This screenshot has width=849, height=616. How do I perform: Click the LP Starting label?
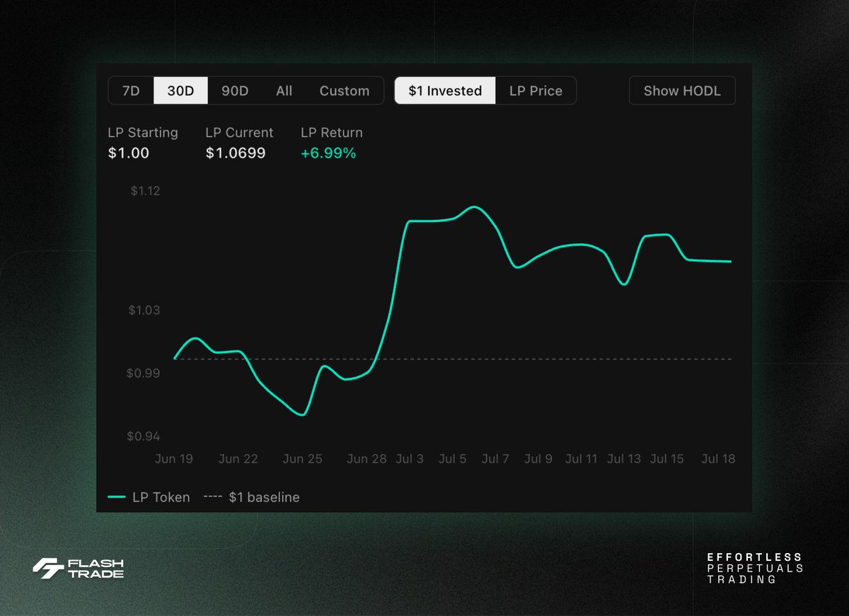pyautogui.click(x=143, y=132)
